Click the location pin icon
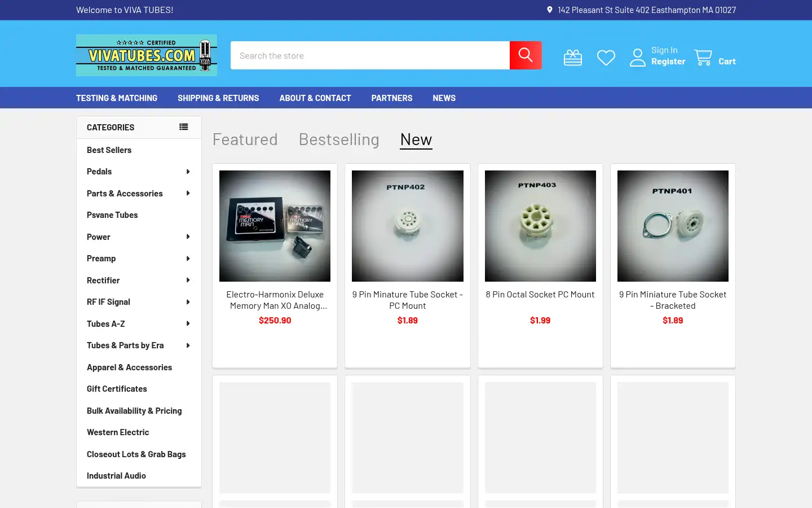 (550, 10)
